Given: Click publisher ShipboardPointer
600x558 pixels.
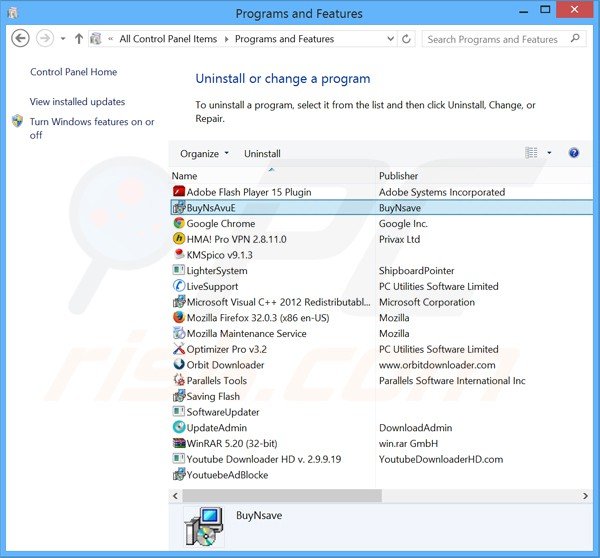Looking at the screenshot, I should point(416,271).
